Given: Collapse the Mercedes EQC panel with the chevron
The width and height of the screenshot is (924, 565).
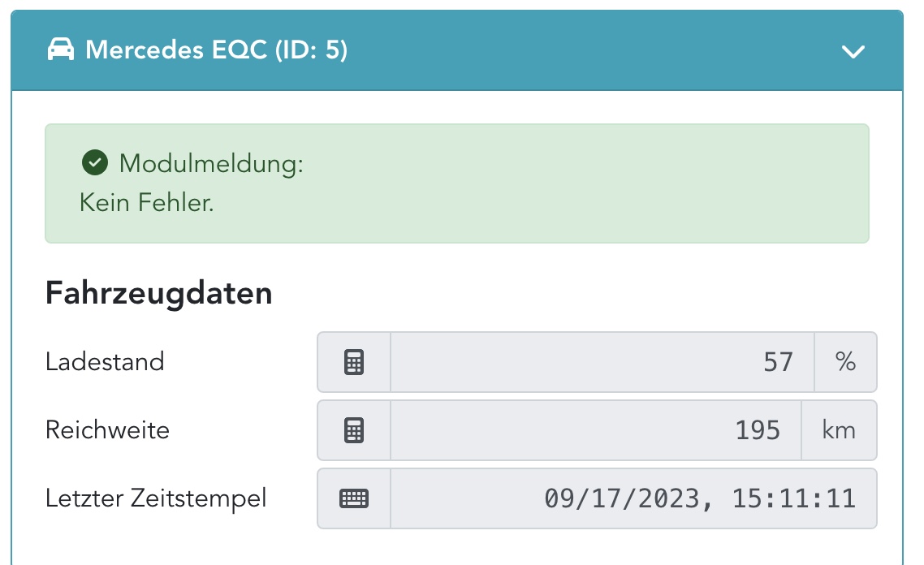Looking at the screenshot, I should click(853, 52).
